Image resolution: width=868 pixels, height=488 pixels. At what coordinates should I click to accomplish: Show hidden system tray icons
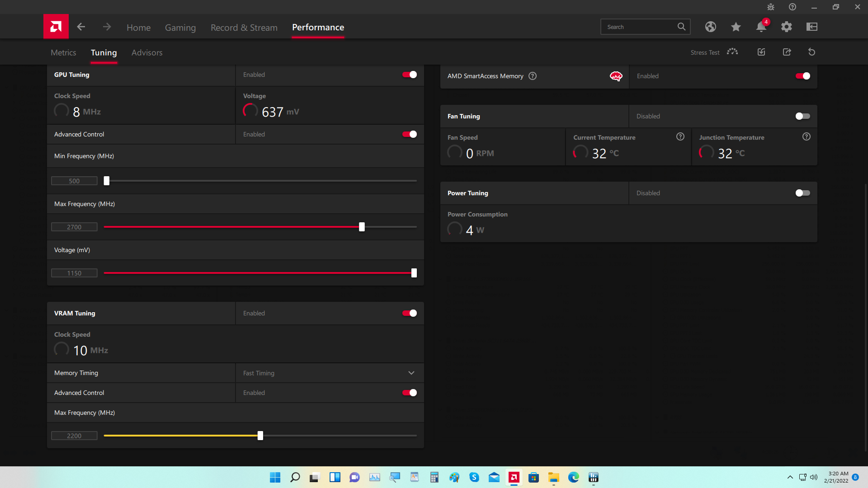point(790,477)
